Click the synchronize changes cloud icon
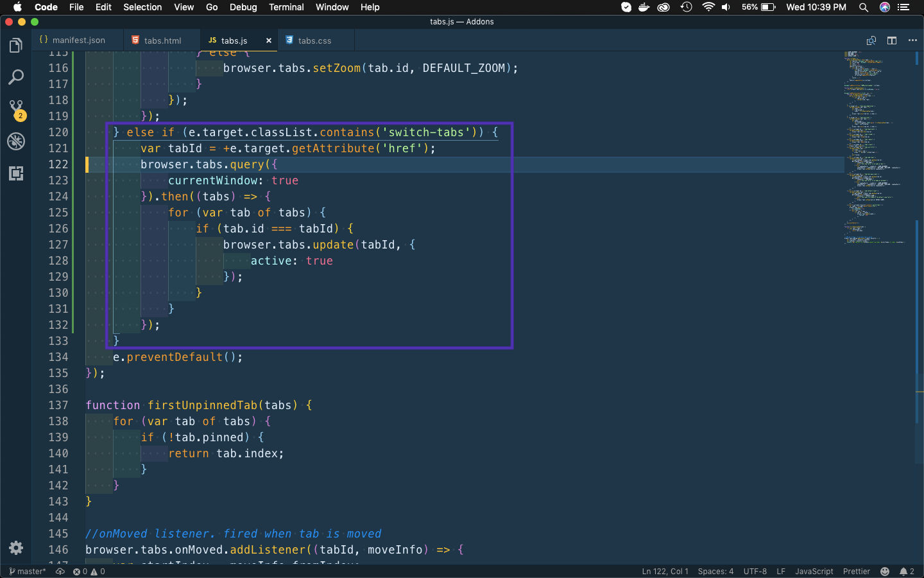The height and width of the screenshot is (578, 924). (x=60, y=571)
